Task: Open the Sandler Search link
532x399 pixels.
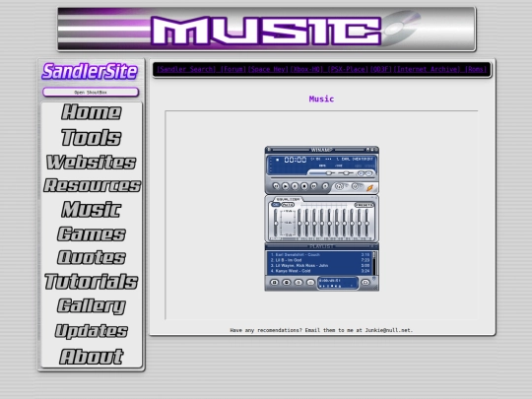Action: click(186, 69)
